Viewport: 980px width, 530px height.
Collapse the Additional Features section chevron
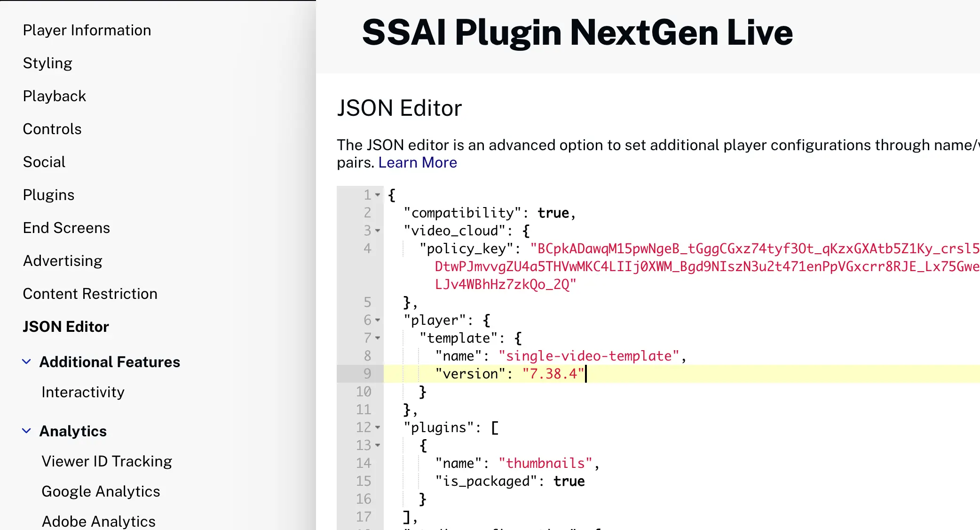pos(27,361)
